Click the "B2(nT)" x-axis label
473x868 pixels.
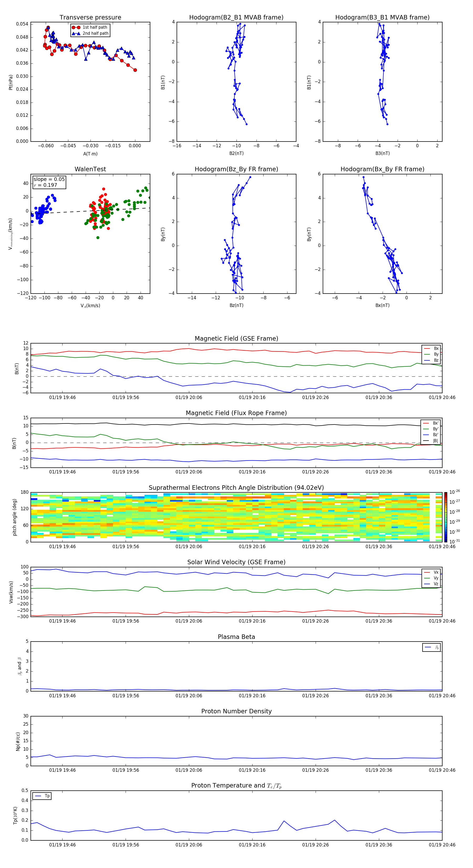(236, 153)
